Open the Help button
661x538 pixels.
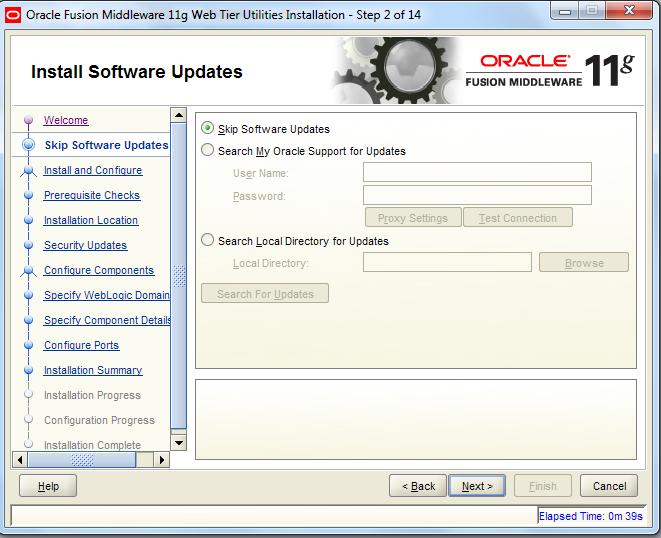[48, 486]
